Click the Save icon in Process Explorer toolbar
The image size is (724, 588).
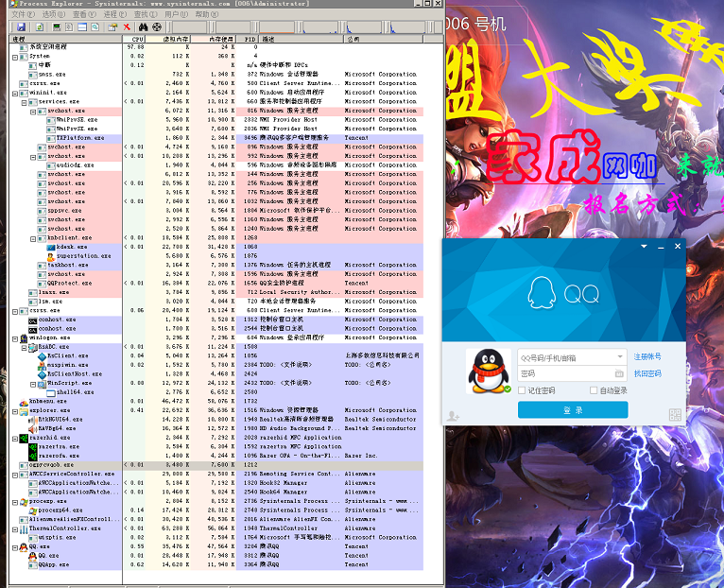[21, 27]
